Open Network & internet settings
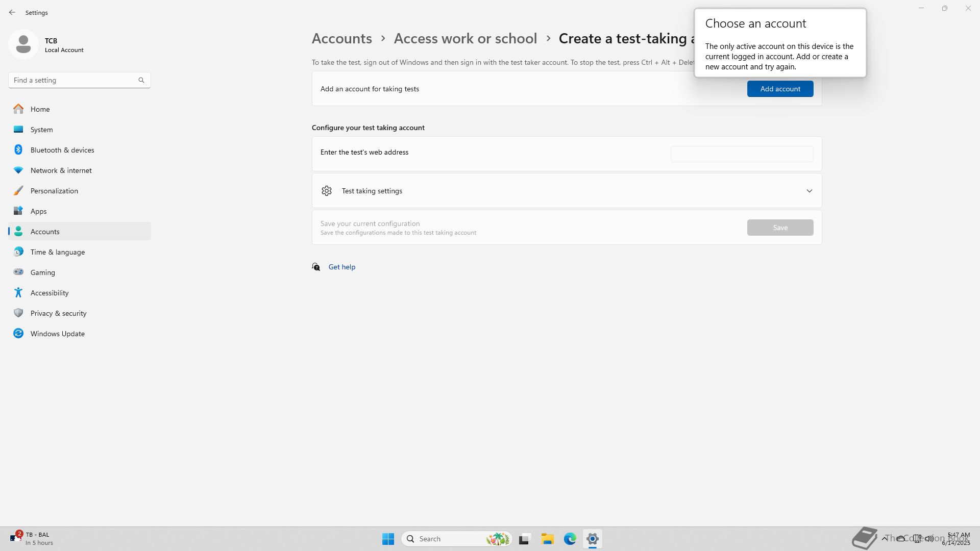 [x=61, y=170]
